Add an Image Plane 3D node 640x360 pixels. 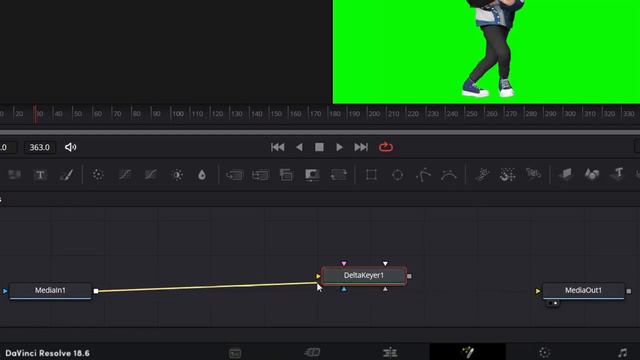click(566, 174)
